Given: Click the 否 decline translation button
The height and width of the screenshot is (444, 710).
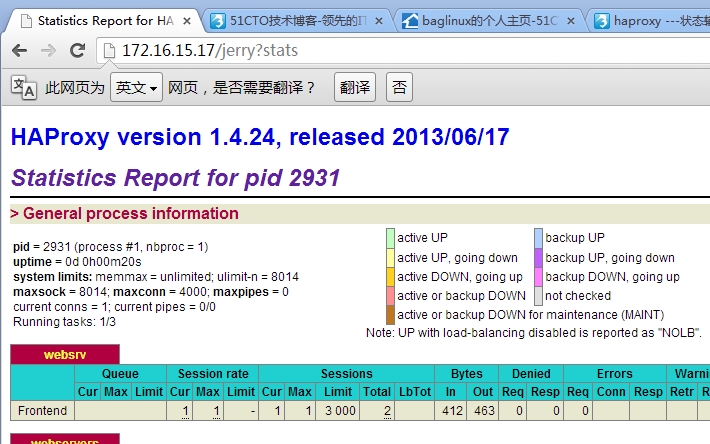Looking at the screenshot, I should [399, 87].
